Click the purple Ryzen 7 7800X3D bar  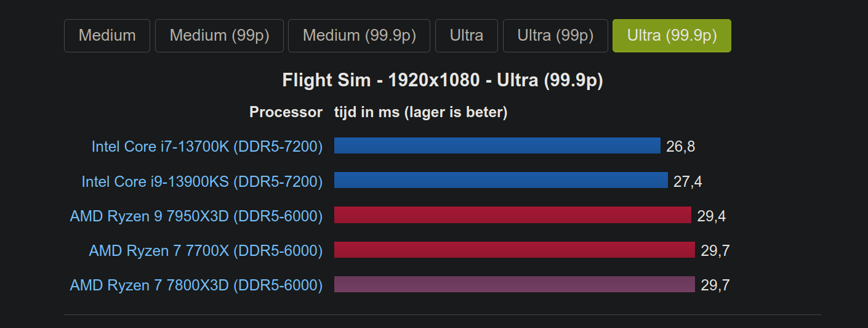pos(515,284)
